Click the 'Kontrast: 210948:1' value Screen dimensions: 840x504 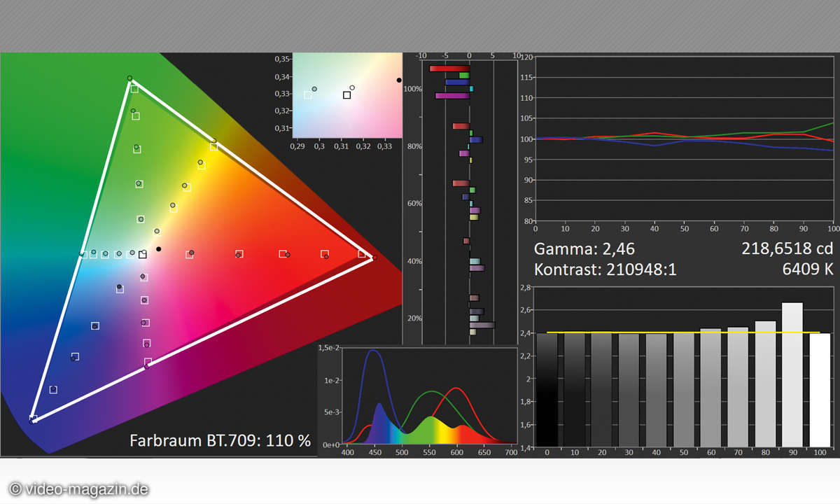click(x=605, y=269)
